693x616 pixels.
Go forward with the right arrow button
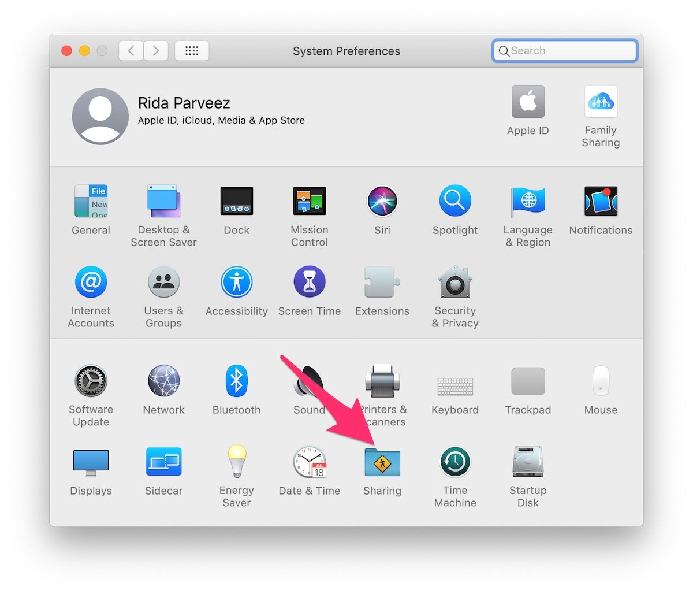pyautogui.click(x=156, y=51)
